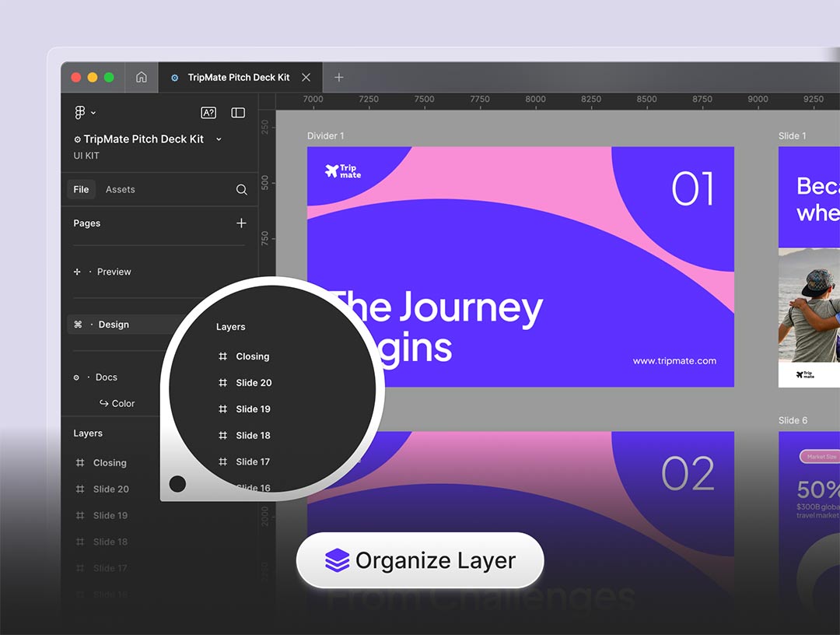Image resolution: width=840 pixels, height=635 pixels.
Task: Switch to the Assets tab
Action: tap(120, 189)
